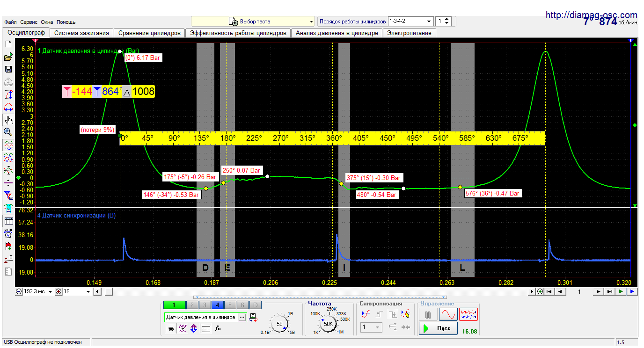Click the zoom out minus icon

[19, 291]
